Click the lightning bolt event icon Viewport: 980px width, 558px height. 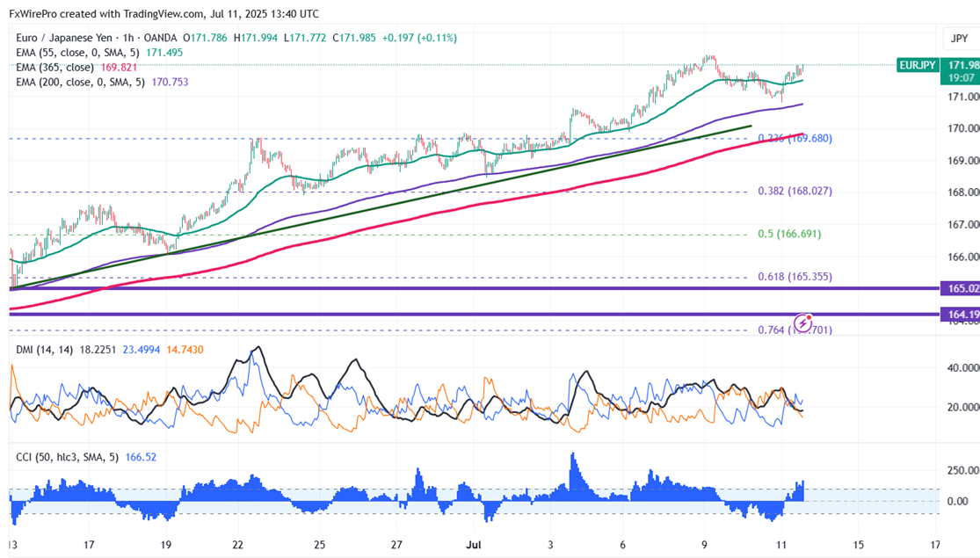click(803, 323)
